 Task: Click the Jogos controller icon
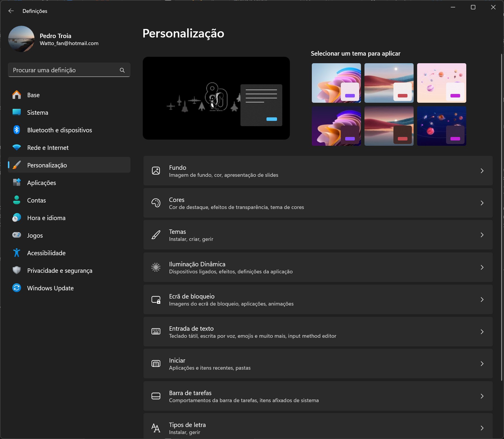(x=17, y=235)
